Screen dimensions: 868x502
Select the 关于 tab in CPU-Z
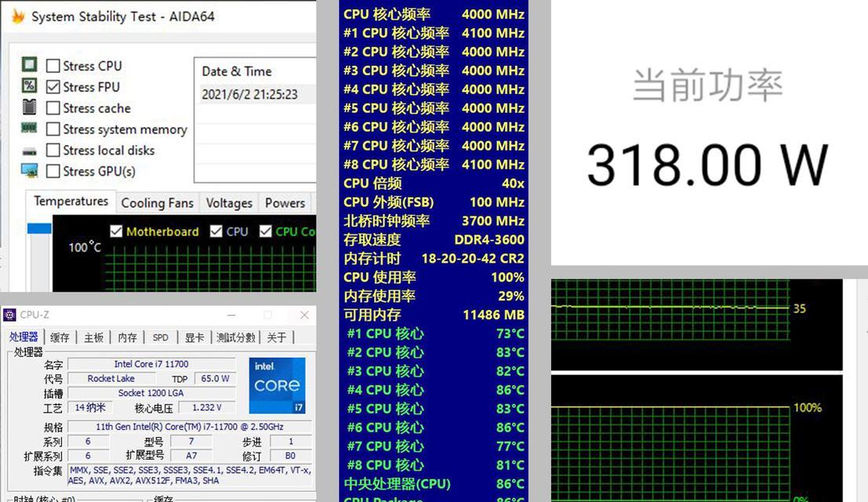click(277, 337)
